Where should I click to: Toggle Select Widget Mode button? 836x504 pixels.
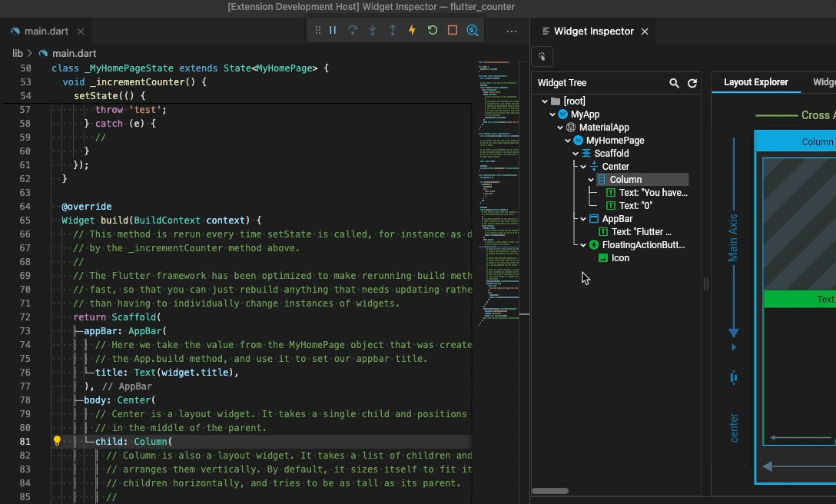click(542, 56)
